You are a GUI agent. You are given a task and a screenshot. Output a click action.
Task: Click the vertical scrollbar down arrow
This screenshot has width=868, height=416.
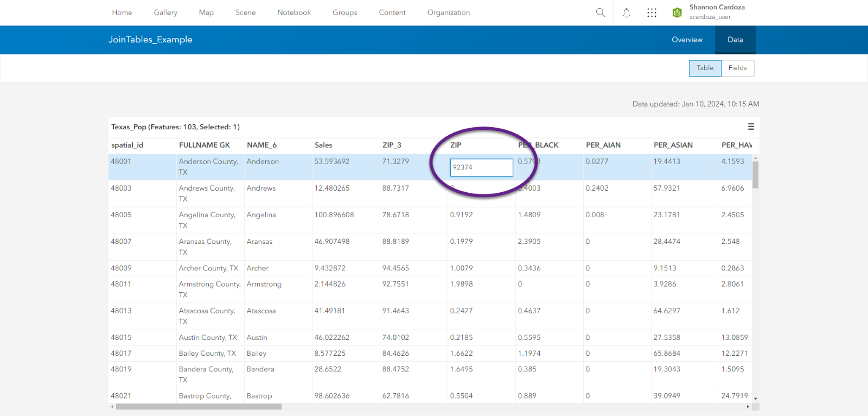[755, 398]
